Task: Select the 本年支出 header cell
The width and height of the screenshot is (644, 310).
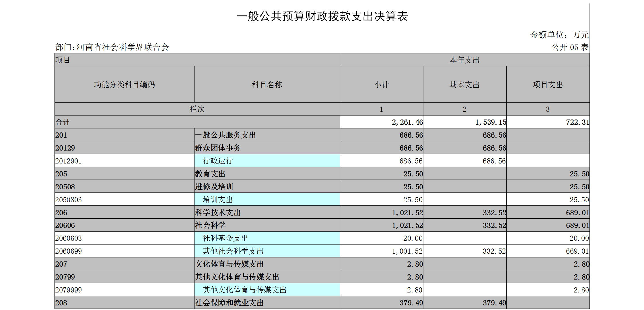Action: point(465,60)
